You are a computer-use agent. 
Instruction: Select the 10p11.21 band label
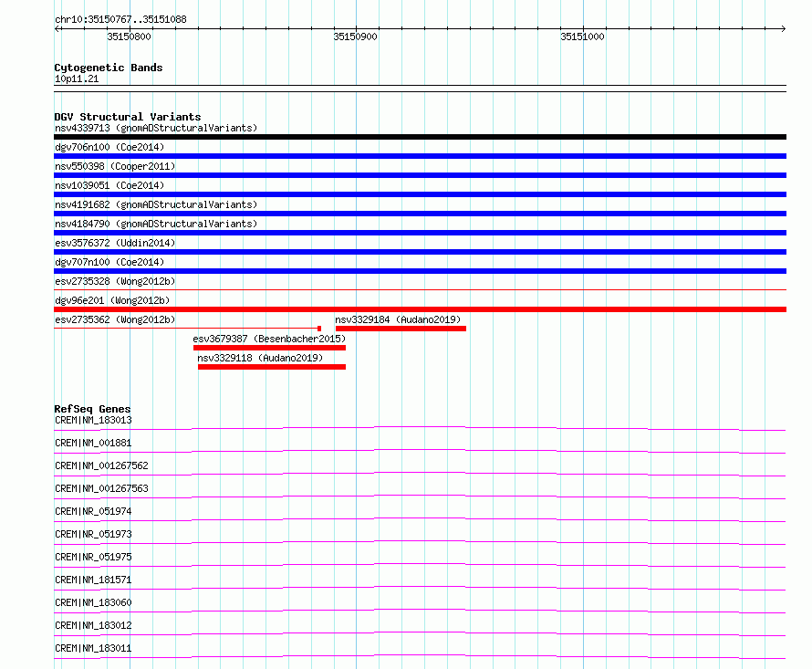pyautogui.click(x=77, y=78)
